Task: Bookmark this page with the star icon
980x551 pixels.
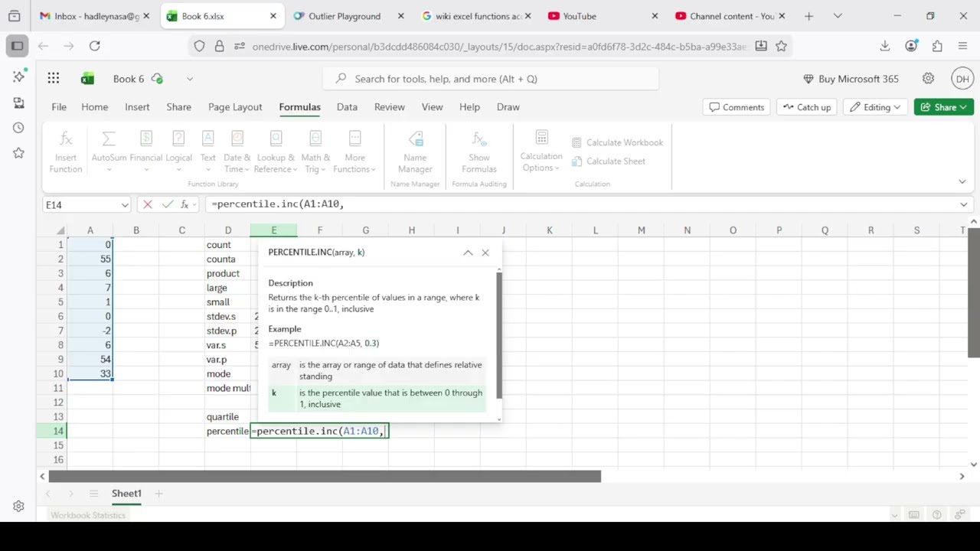Action: pos(781,46)
